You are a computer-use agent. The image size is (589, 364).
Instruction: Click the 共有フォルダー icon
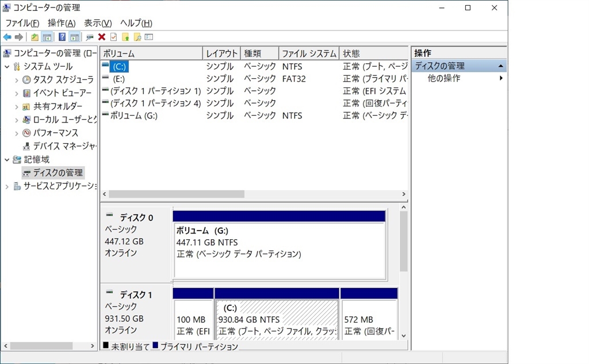tap(26, 106)
